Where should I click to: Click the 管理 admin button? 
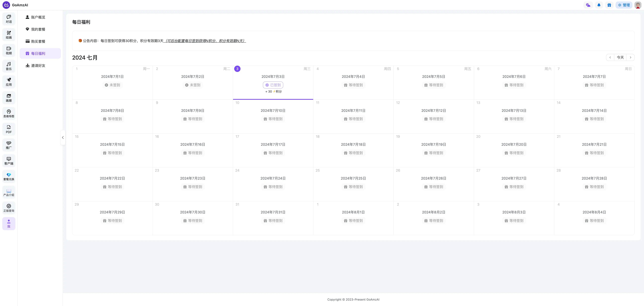click(624, 5)
